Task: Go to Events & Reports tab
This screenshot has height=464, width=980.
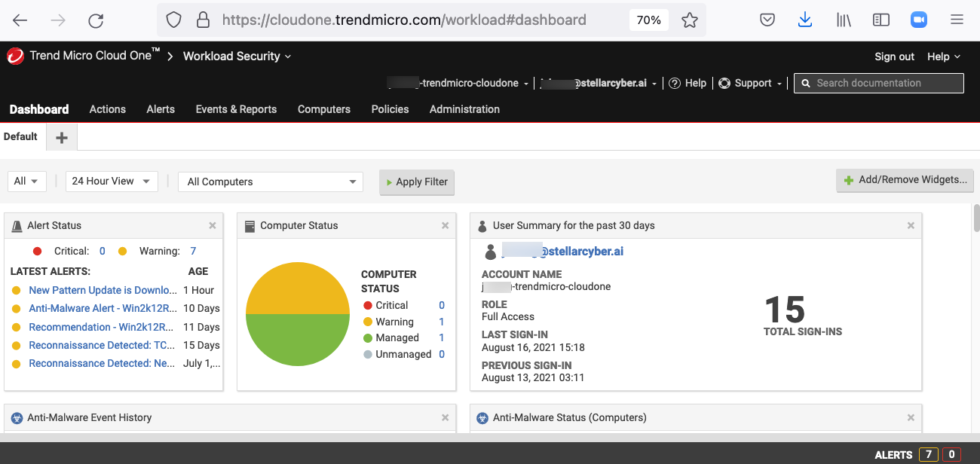Action: click(236, 109)
